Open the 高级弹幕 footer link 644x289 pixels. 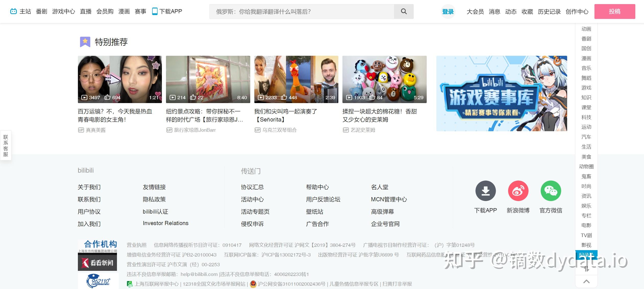(x=383, y=212)
